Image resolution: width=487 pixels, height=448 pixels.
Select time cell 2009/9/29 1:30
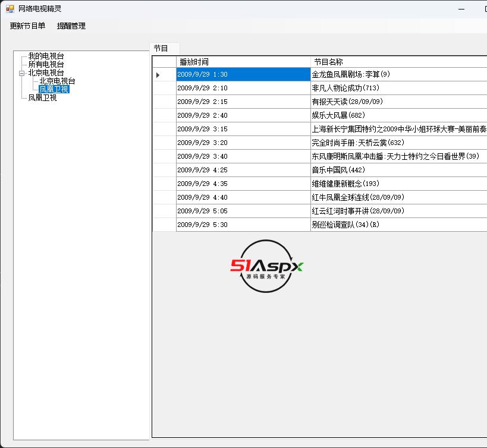[243, 74]
